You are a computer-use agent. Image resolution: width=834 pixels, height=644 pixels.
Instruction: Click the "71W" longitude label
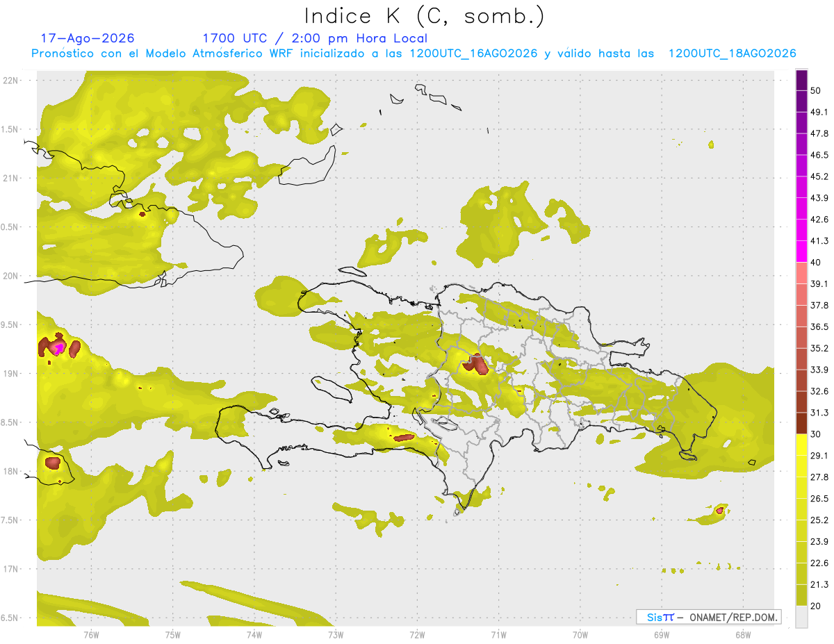pyautogui.click(x=498, y=634)
